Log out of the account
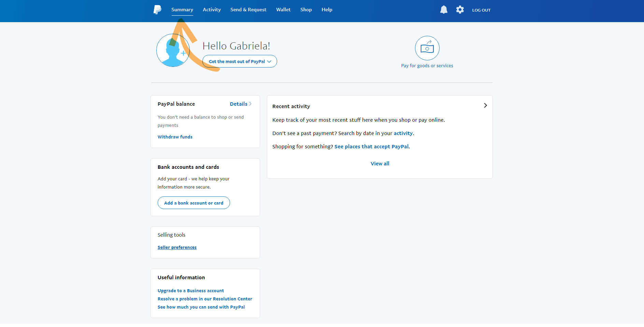 point(481,10)
